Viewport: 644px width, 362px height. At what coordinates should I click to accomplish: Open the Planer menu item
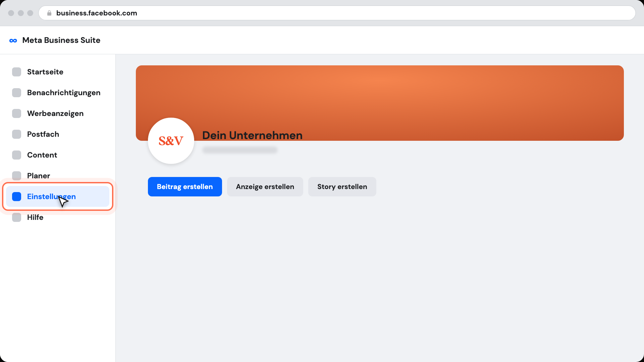[58, 176]
